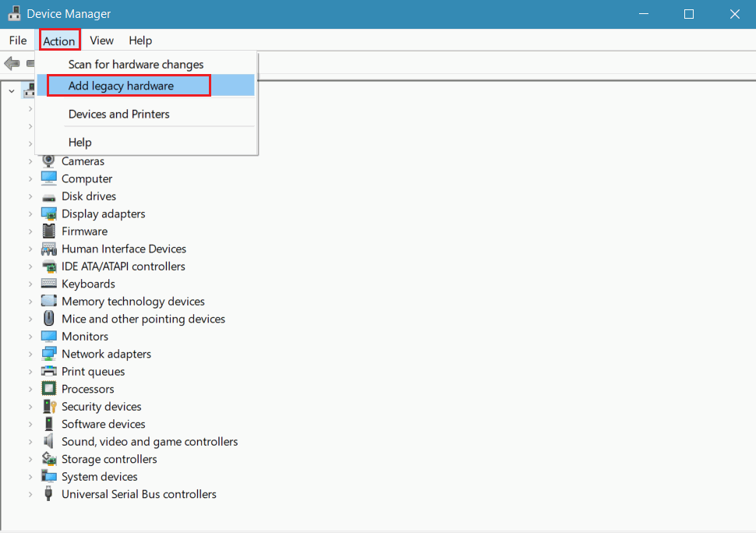Click the Security devices icon
This screenshot has width=756, height=533.
pyautogui.click(x=48, y=406)
